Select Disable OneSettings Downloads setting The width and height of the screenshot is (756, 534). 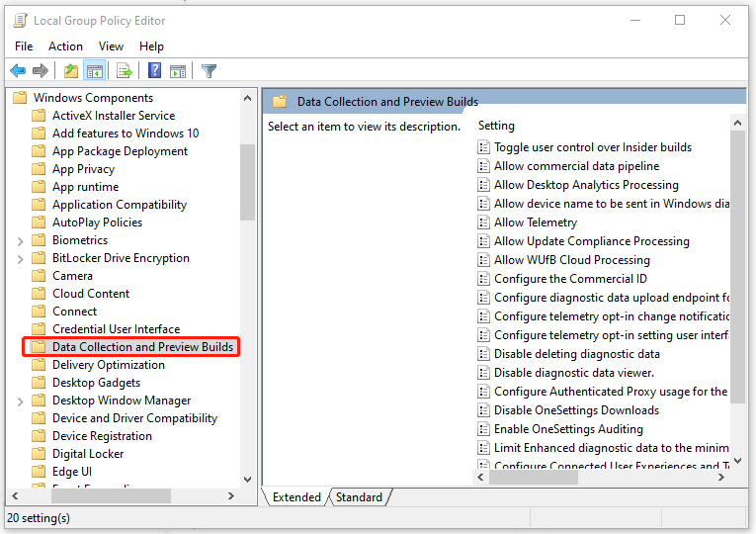[x=576, y=410]
